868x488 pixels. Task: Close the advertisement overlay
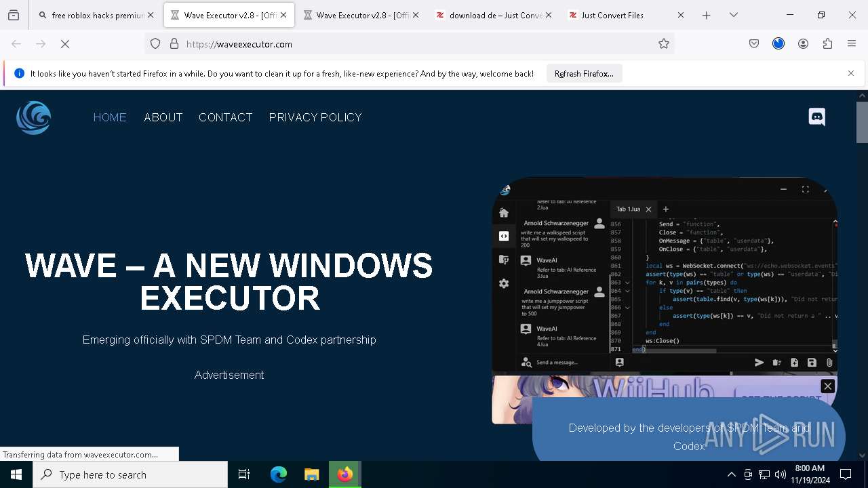(827, 386)
